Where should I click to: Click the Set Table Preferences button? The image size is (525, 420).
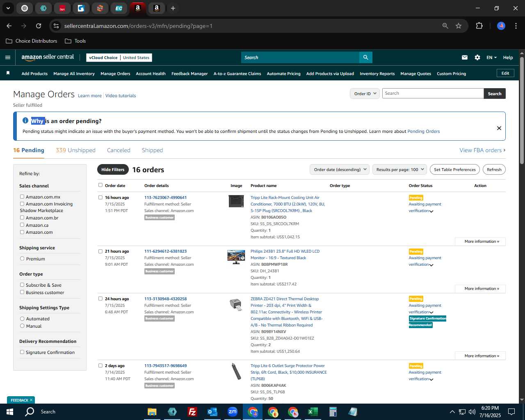455,169
